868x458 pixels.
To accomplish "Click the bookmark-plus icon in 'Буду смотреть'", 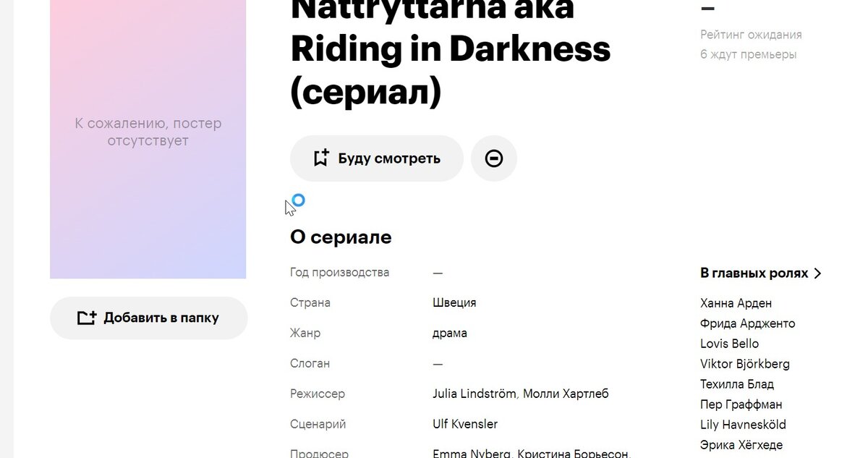I will point(321,158).
